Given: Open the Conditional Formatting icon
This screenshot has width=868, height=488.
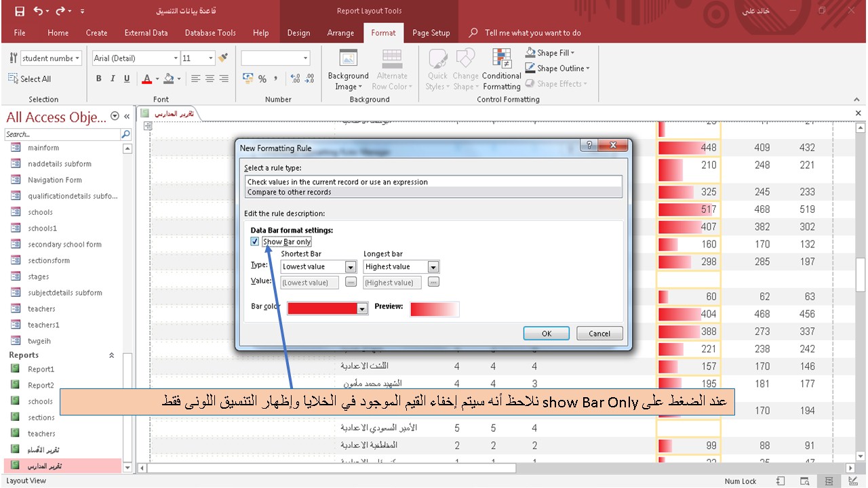Looking at the screenshot, I should click(x=501, y=68).
